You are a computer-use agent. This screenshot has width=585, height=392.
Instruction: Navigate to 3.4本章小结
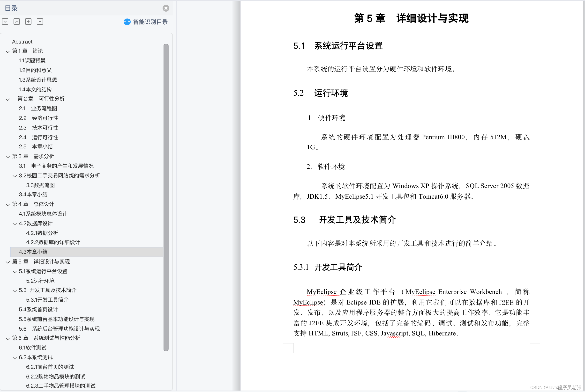point(33,194)
